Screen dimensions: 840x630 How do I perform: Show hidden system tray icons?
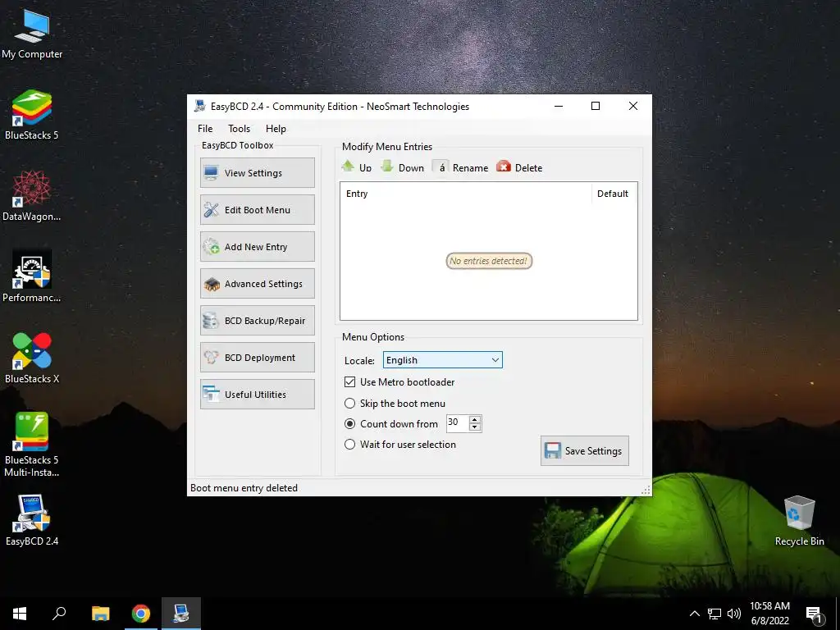point(694,614)
